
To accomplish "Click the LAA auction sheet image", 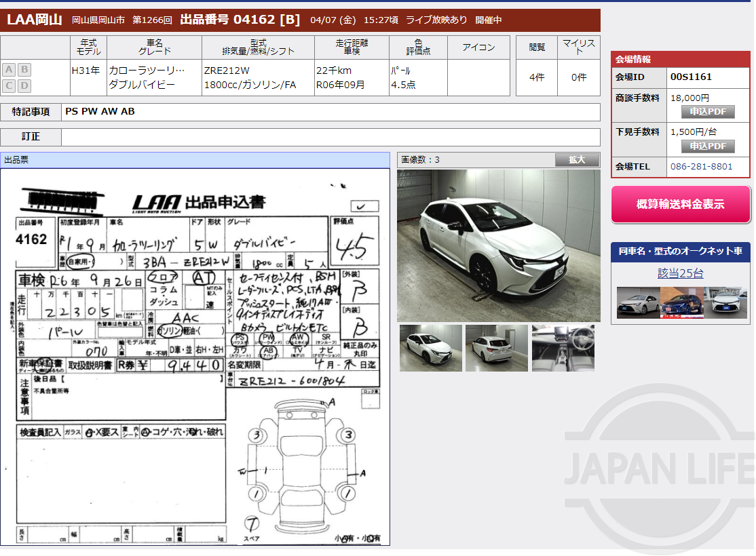I will click(x=197, y=358).
